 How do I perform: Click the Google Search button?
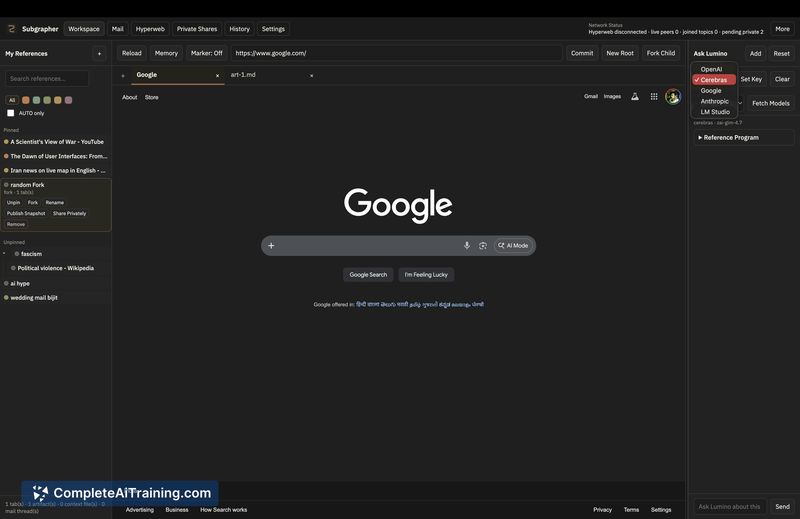pos(368,275)
